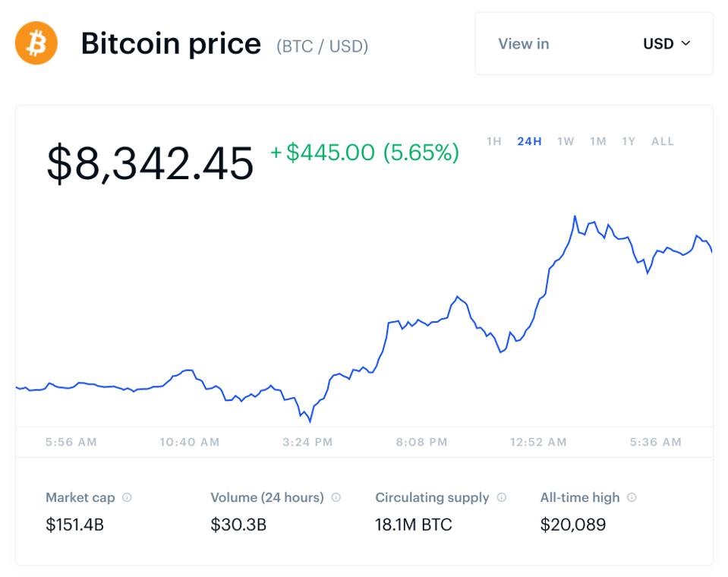Switch chart to 1H timeframe
The image size is (728, 577).
coord(494,141)
